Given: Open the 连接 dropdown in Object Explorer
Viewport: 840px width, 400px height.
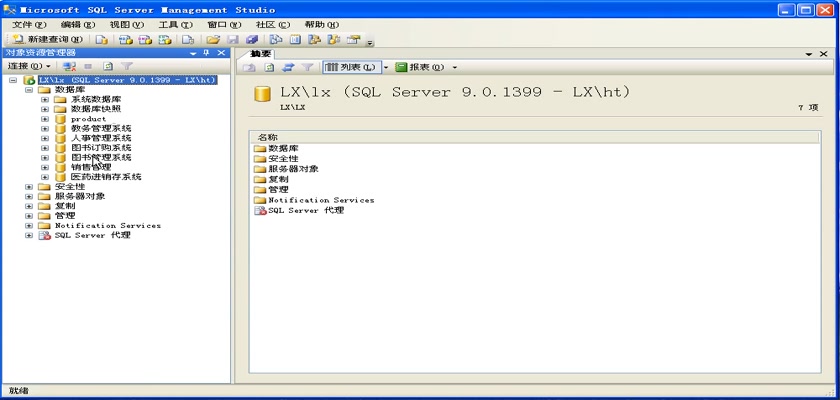Looking at the screenshot, I should tap(29, 66).
